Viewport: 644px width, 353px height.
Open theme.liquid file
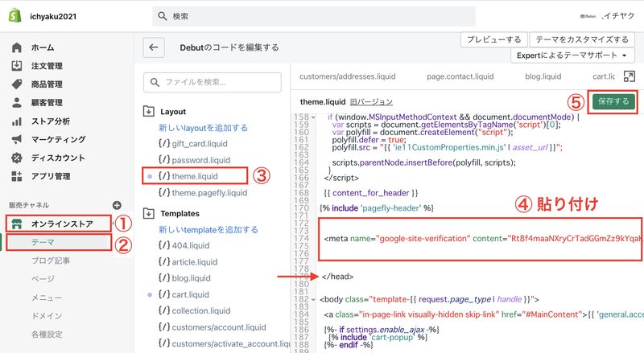pyautogui.click(x=195, y=175)
